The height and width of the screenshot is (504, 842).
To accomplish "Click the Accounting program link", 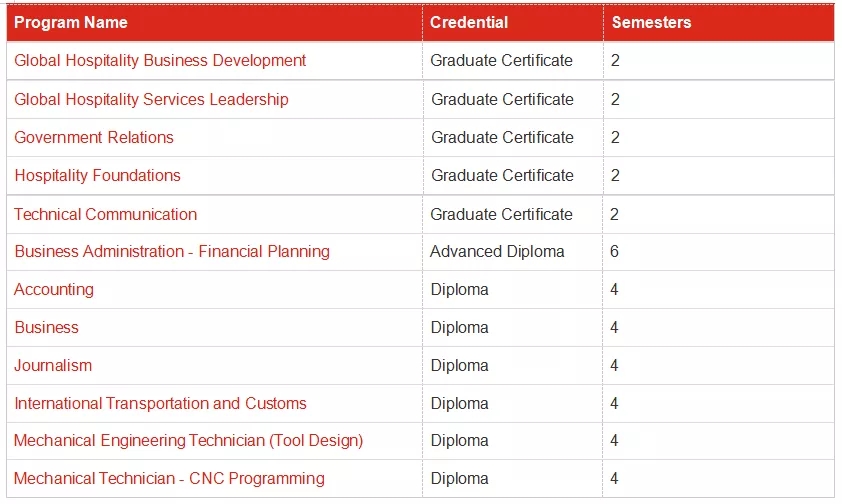I will point(54,289).
